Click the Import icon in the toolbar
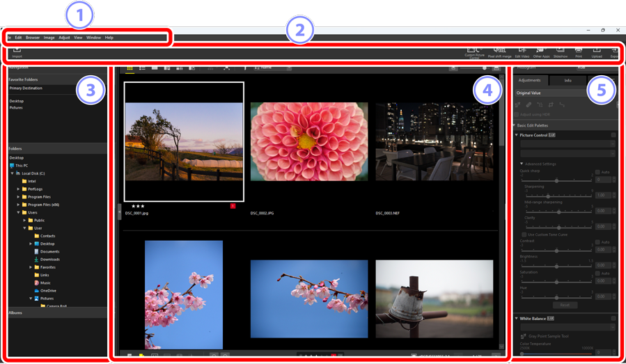The width and height of the screenshot is (626, 364). click(17, 51)
